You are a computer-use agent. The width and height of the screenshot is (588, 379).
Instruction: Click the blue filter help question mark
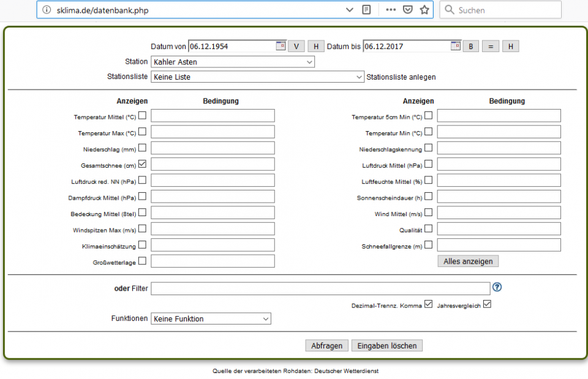(x=497, y=287)
